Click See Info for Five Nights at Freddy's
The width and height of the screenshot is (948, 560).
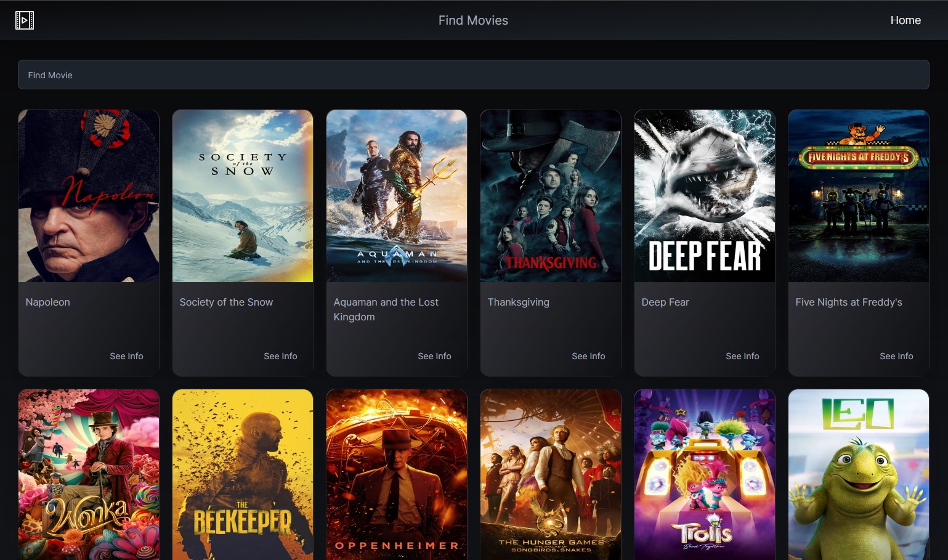pyautogui.click(x=896, y=356)
